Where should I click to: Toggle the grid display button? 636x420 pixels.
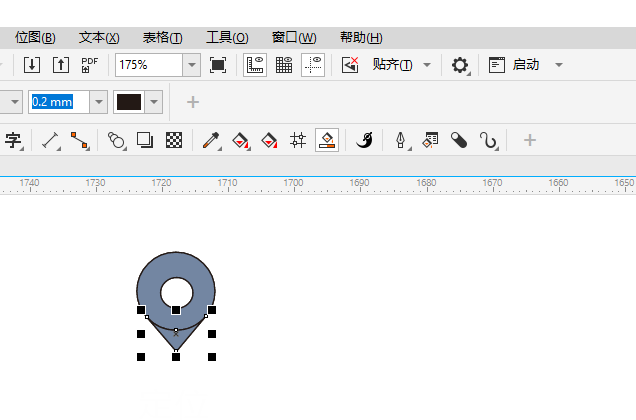coord(284,65)
